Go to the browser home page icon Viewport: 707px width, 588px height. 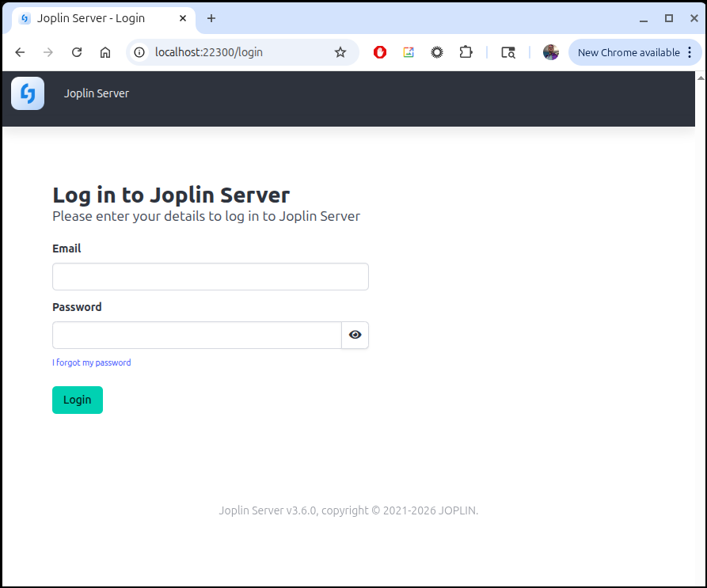click(x=105, y=52)
